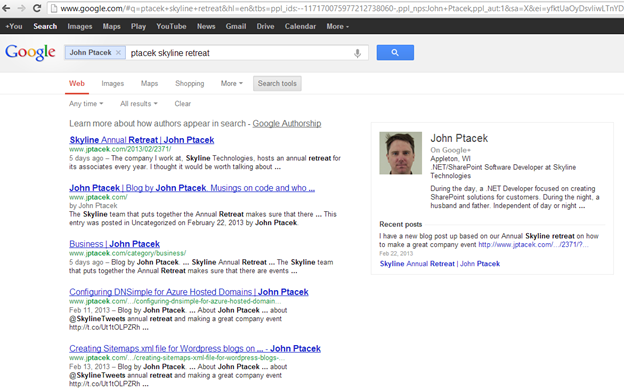Open +You in the black bar

click(14, 26)
